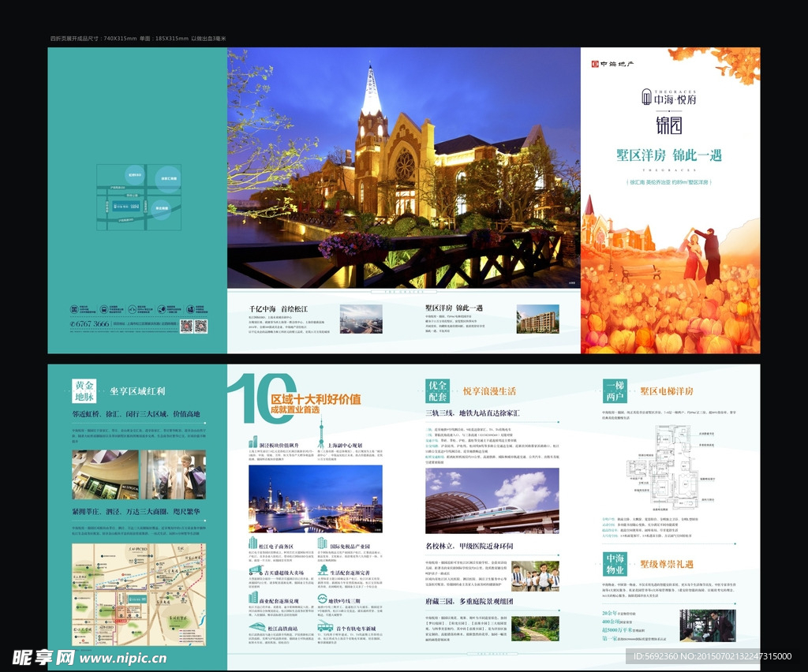The width and height of the screenshot is (808, 672).
Task: Click the label 首个有轨电车新城
Action: click(356, 629)
